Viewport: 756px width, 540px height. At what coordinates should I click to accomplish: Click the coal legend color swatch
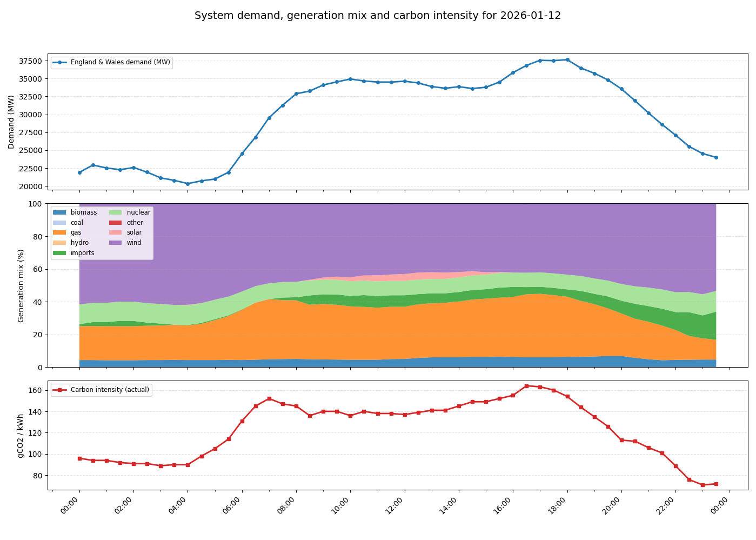(59, 222)
